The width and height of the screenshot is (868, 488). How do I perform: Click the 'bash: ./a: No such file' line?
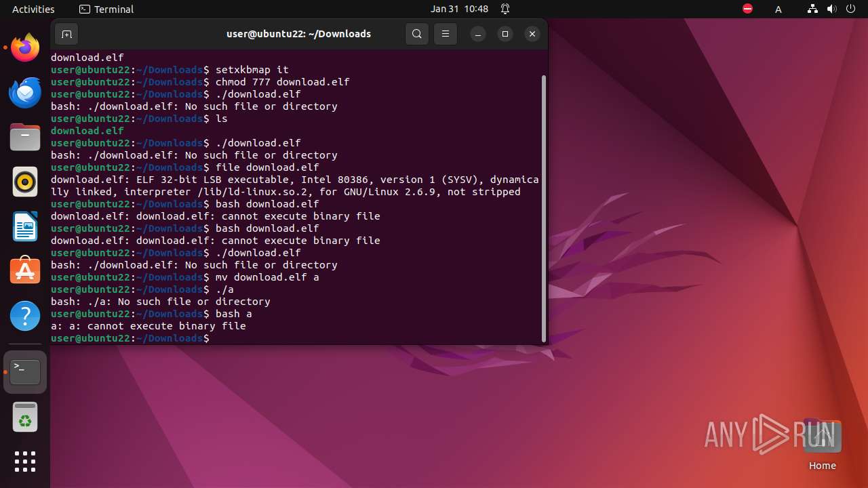(x=161, y=302)
